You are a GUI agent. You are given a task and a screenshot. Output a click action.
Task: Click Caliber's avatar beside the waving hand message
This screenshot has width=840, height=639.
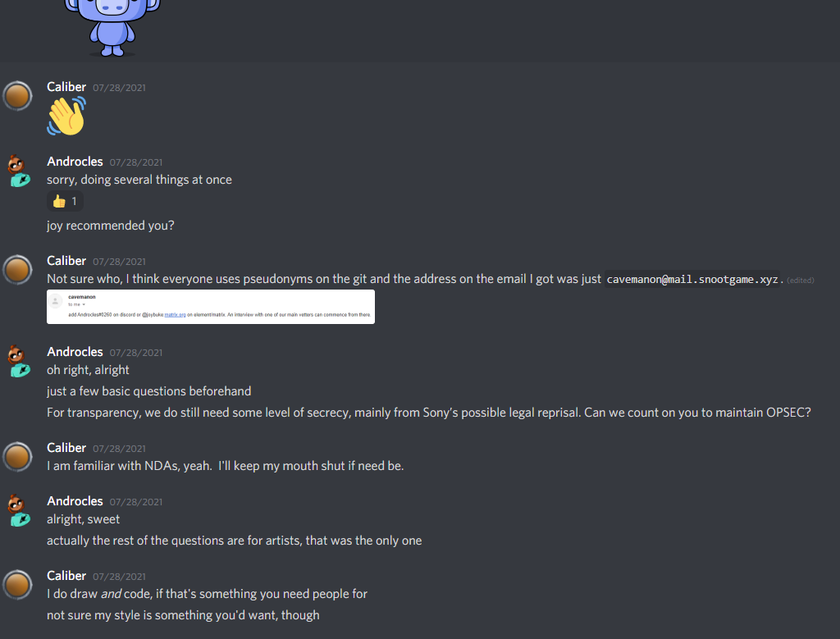[x=18, y=96]
